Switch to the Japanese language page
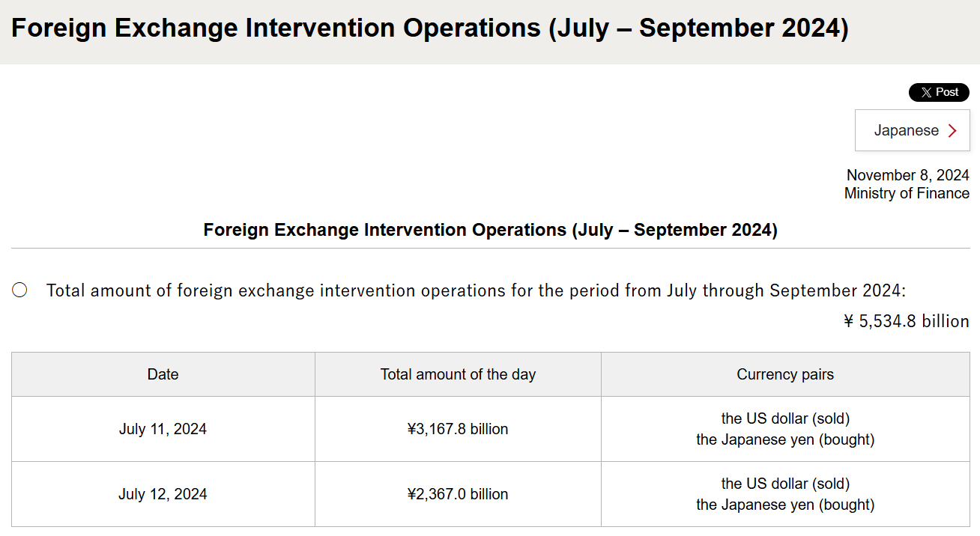The height and width of the screenshot is (536, 980). (913, 130)
